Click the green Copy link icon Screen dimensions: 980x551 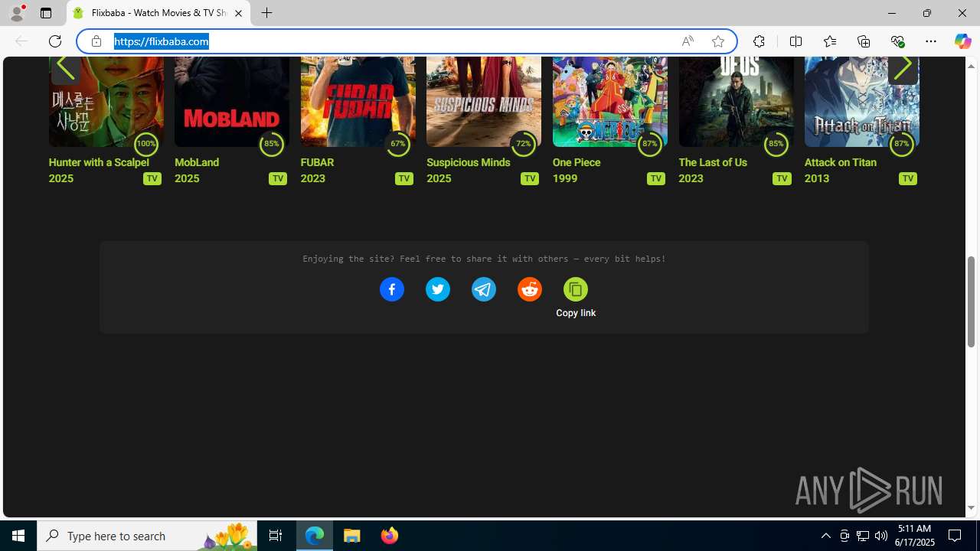click(576, 289)
